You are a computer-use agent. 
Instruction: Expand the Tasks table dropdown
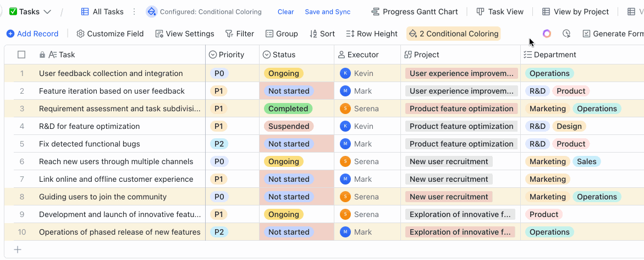[47, 12]
